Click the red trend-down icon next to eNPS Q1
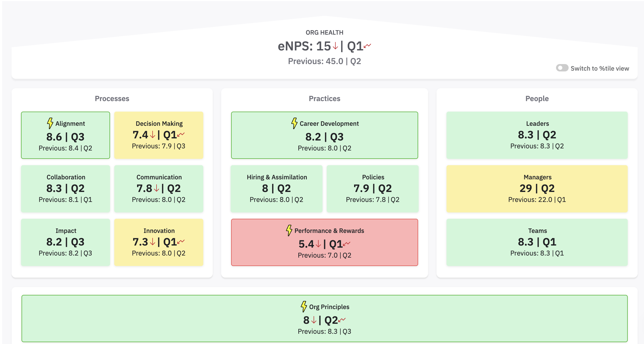The height and width of the screenshot is (344, 644). click(x=367, y=46)
